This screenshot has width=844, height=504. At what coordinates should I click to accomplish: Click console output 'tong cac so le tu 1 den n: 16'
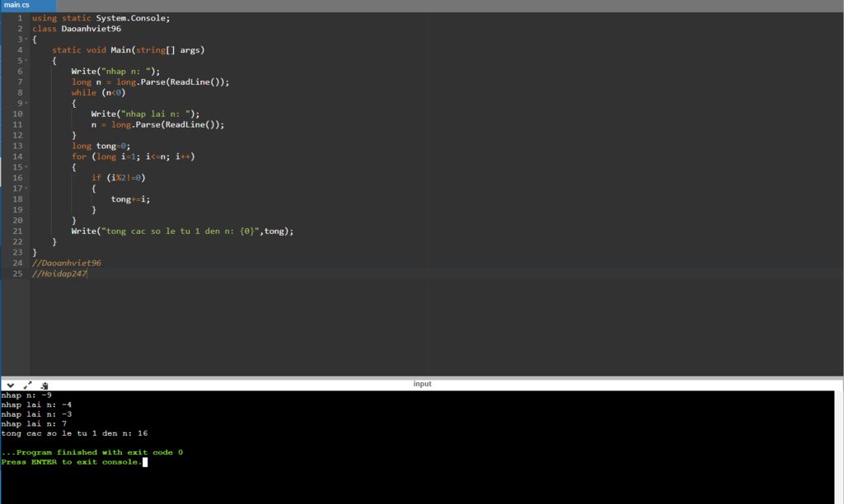pos(74,433)
